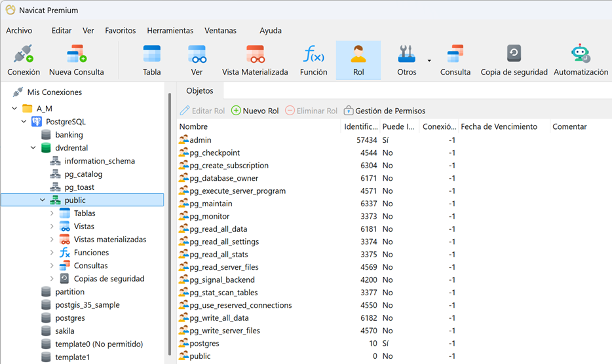Sort by the Nombre column header
This screenshot has width=612, height=364.
click(x=259, y=126)
